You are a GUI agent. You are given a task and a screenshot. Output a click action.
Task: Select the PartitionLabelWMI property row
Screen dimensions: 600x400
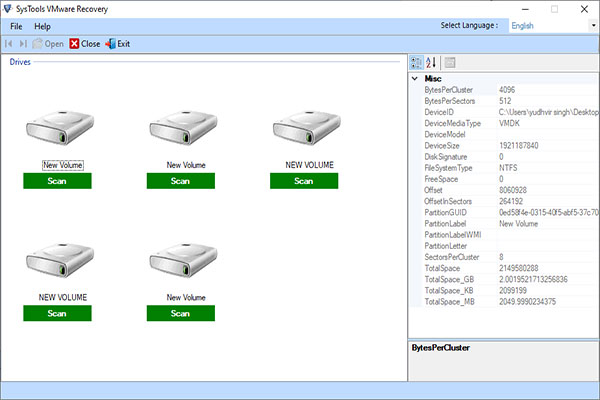[510, 235]
